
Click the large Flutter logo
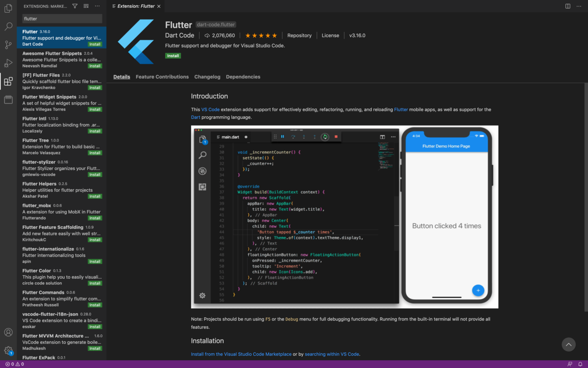(136, 42)
